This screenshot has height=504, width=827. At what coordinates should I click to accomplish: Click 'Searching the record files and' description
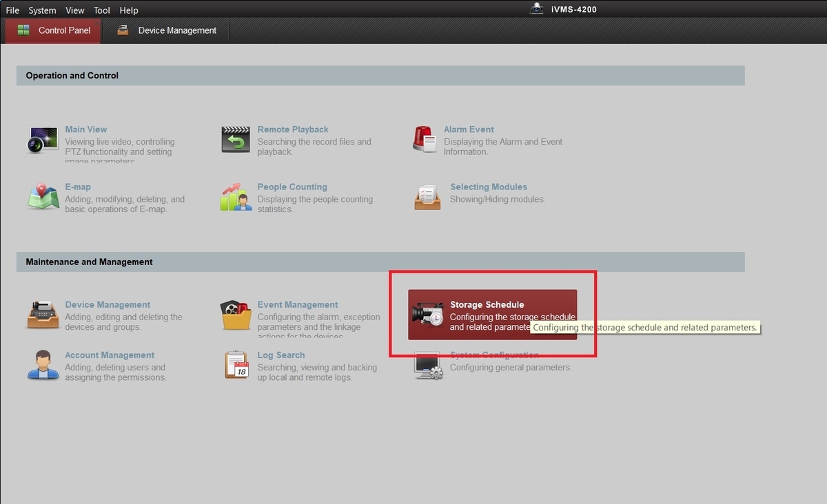click(x=314, y=142)
